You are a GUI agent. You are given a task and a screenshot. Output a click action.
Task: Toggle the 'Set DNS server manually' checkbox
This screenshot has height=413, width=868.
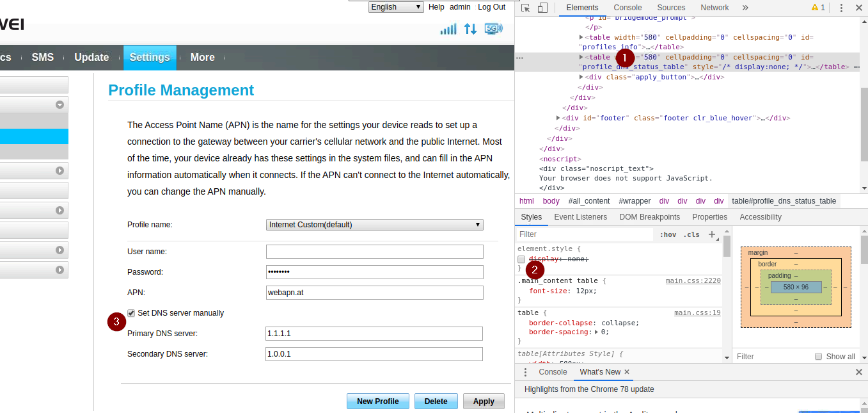click(x=131, y=313)
